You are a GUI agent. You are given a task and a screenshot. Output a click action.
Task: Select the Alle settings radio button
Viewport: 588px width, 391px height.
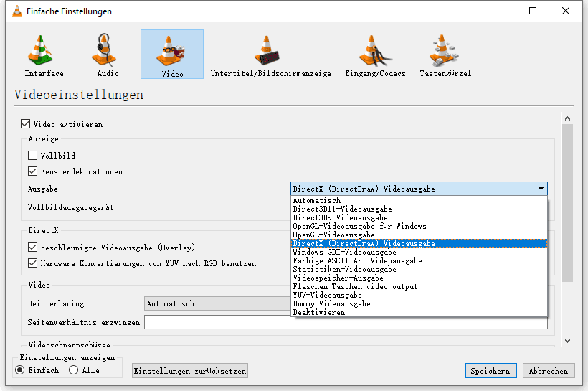coord(73,370)
